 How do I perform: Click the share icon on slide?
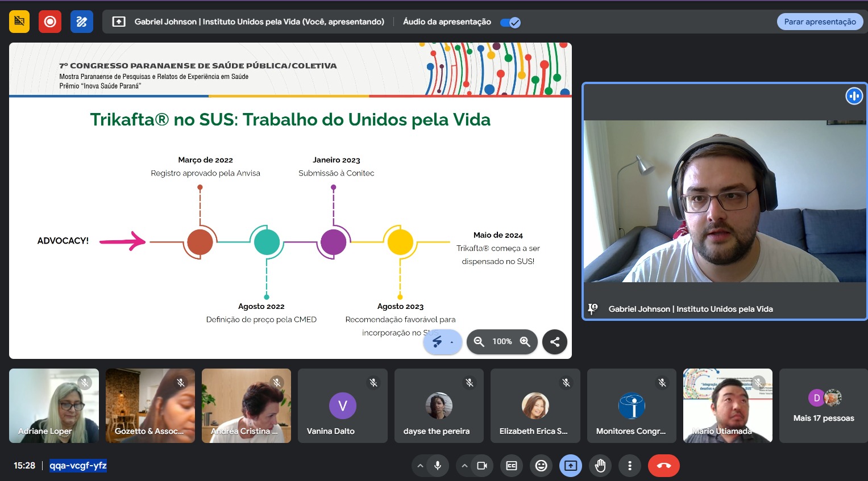[555, 341]
